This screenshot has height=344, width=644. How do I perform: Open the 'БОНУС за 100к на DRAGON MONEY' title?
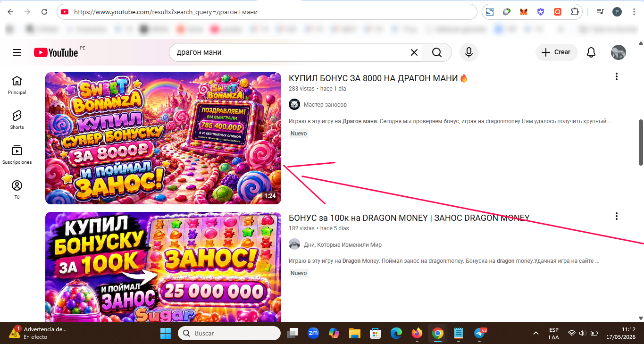click(409, 218)
